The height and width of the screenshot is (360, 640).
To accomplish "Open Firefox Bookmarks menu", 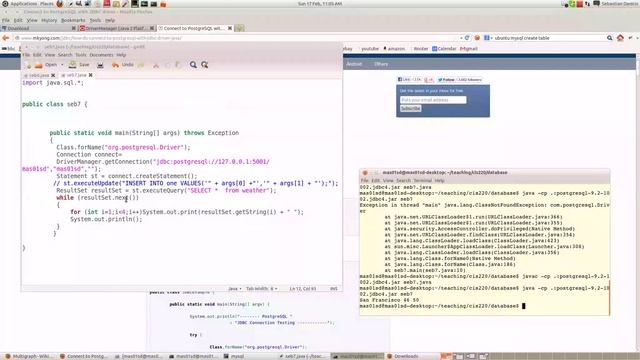I will click(x=73, y=20).
